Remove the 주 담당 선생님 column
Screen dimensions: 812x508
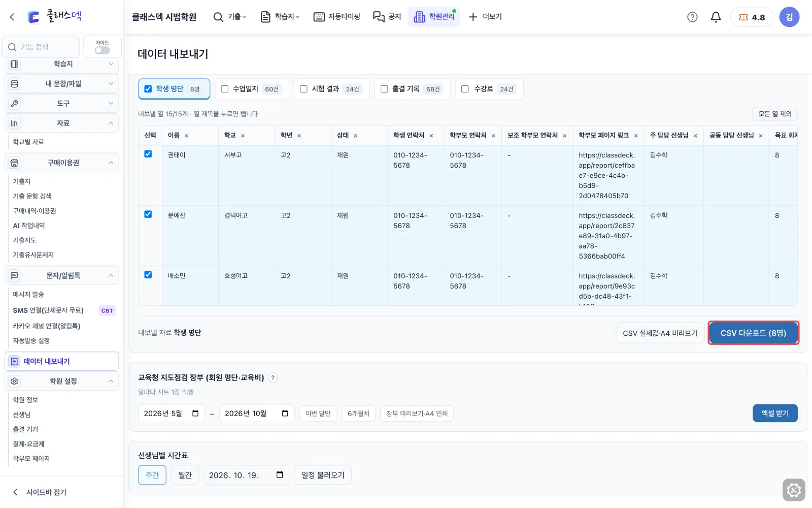point(695,136)
